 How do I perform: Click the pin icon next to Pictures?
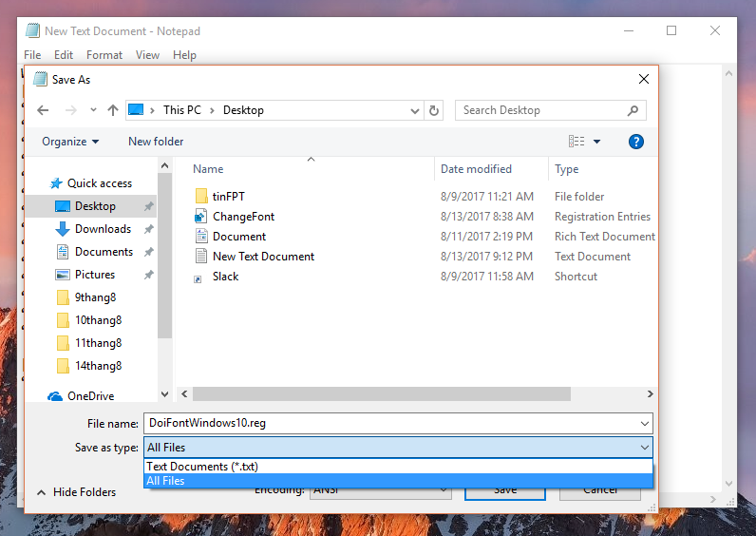pyautogui.click(x=148, y=275)
